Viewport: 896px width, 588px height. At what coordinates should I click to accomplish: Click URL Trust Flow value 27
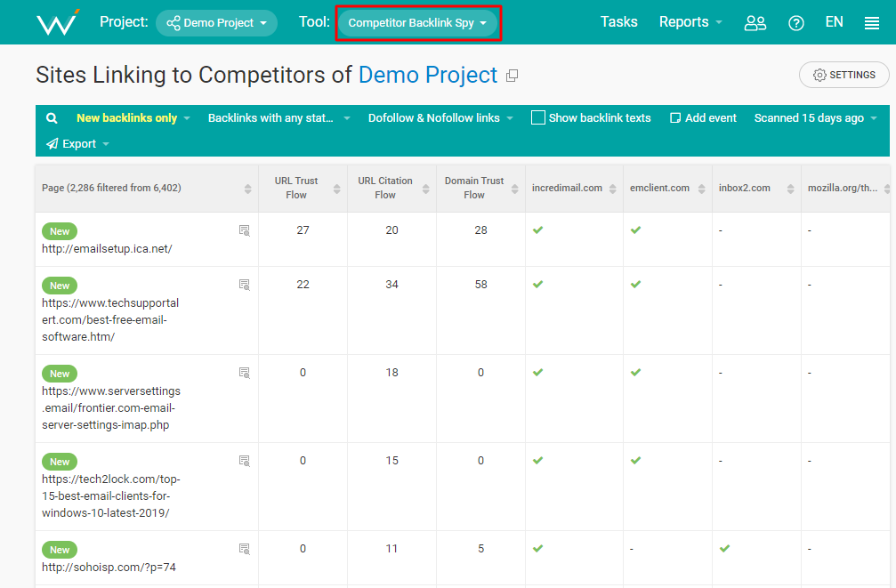(x=303, y=230)
